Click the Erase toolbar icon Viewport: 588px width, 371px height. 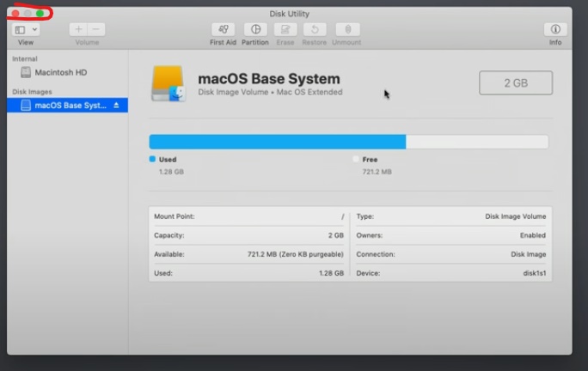coord(285,29)
